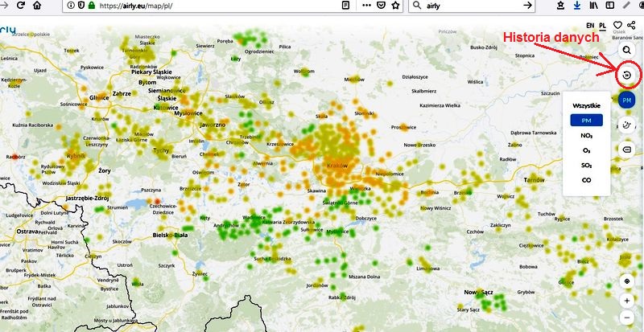Open the data history clock icon
This screenshot has height=332, width=644.
click(626, 76)
